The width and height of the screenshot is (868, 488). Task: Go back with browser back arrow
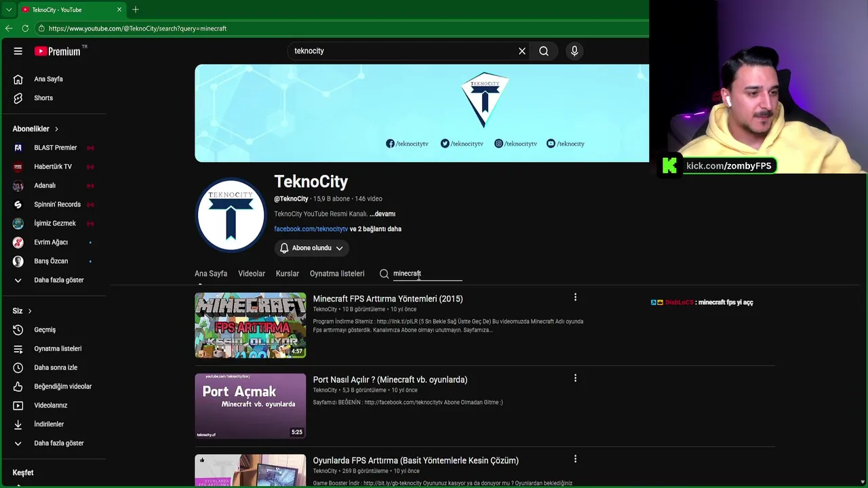9,28
